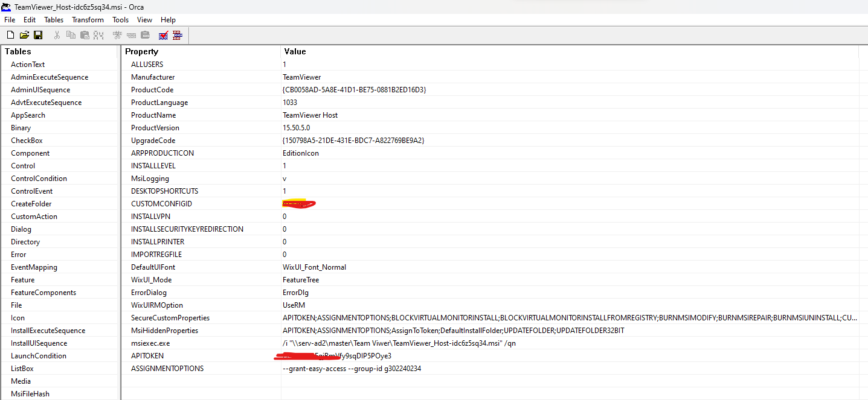The height and width of the screenshot is (400, 868).
Task: Save the database with the Save toolbar icon
Action: 38,34
